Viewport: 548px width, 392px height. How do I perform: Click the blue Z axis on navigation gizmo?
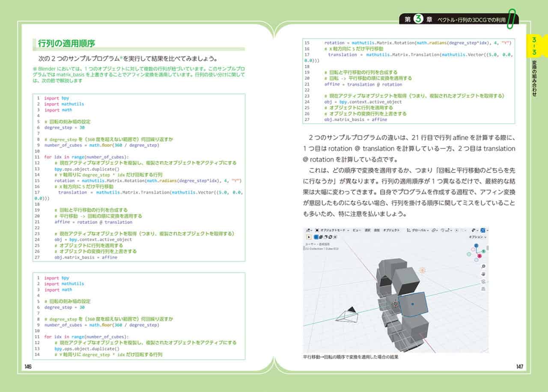(476, 246)
